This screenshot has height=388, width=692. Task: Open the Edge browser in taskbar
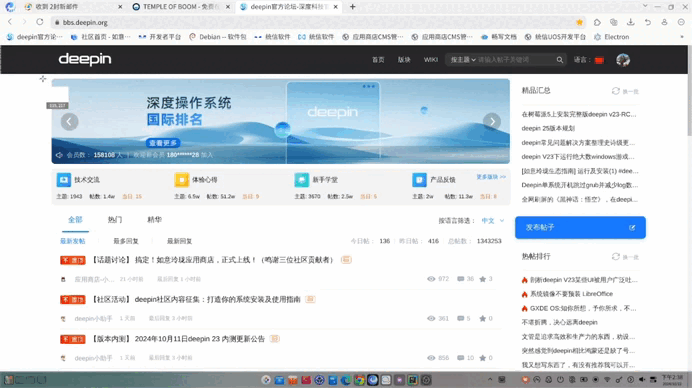(346, 380)
